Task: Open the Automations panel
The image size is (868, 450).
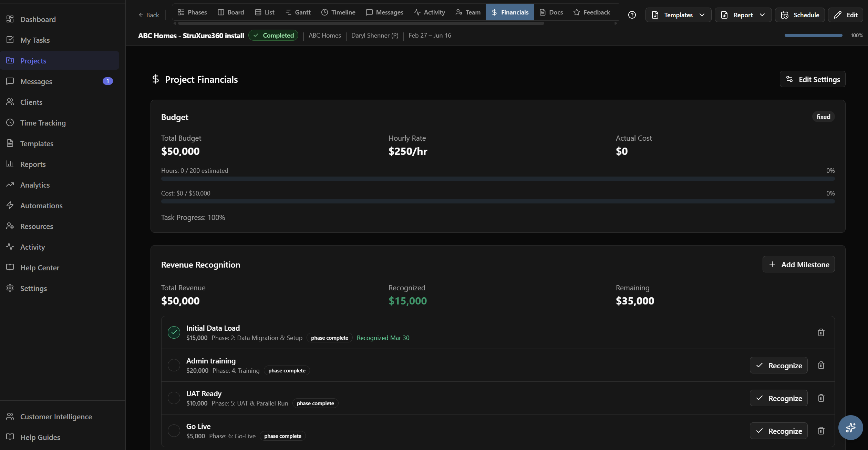Action: point(41,206)
